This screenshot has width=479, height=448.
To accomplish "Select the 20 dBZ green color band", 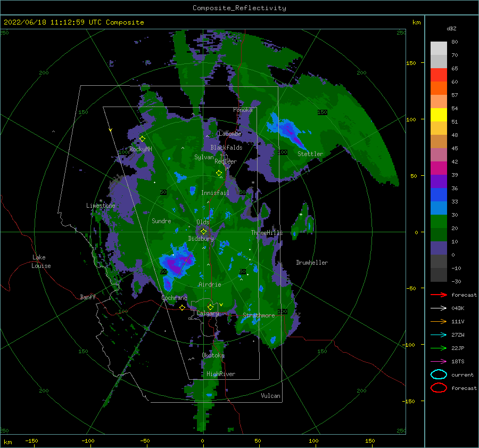I will coord(439,222).
